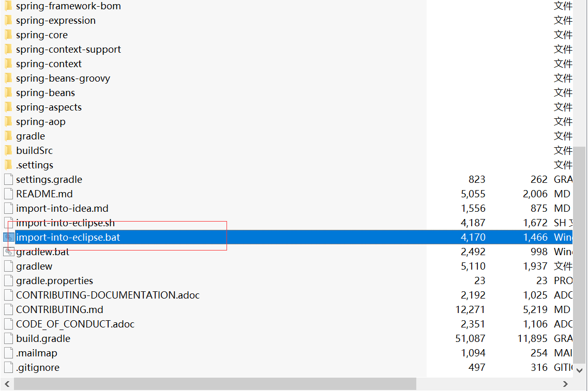Click the vertical scrollbar thumb
The width and height of the screenshot is (588, 391).
[580, 255]
